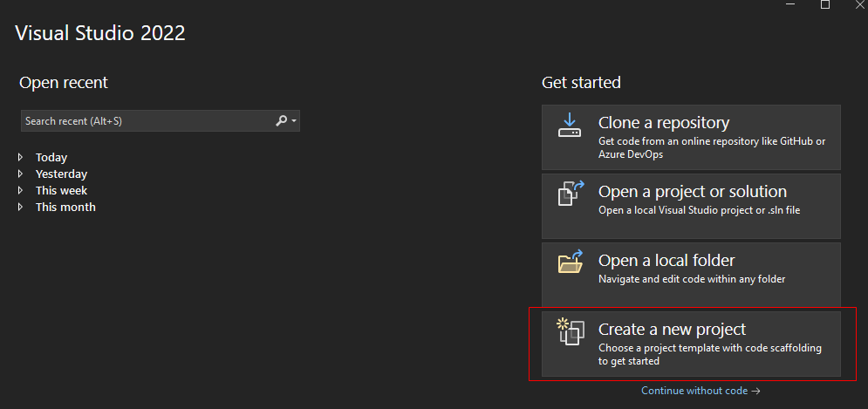Click the Create a new project icon
This screenshot has width=868, height=409.
[x=571, y=331]
